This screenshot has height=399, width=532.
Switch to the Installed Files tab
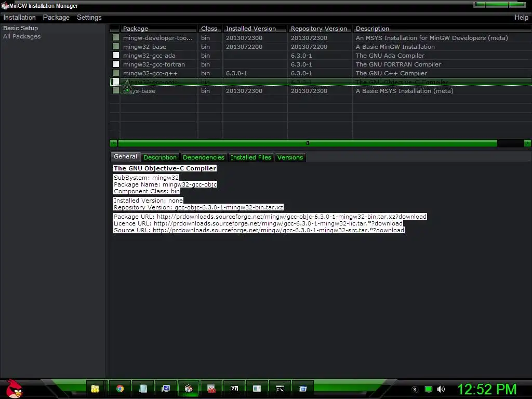point(251,157)
